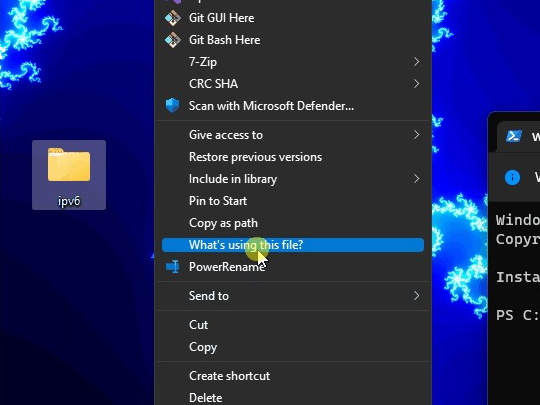
Task: Click the PowerRename icon
Action: click(x=173, y=267)
